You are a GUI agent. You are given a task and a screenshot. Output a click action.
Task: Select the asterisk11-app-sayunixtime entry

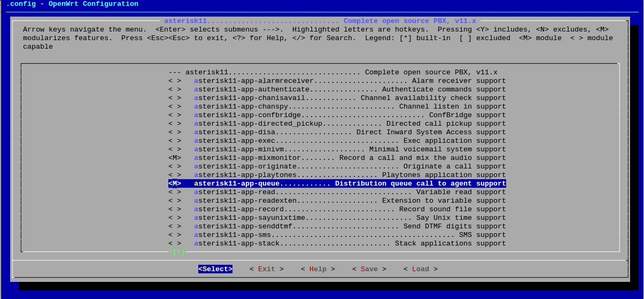(x=337, y=218)
